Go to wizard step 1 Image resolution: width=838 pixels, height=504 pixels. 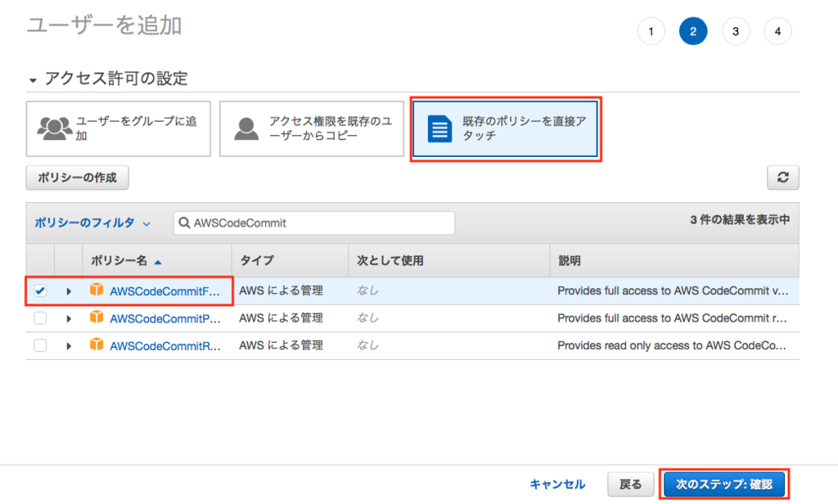point(651,32)
